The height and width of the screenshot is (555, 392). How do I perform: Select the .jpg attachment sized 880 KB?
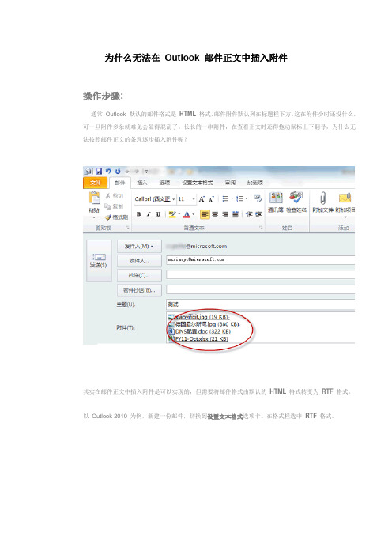pos(204,324)
